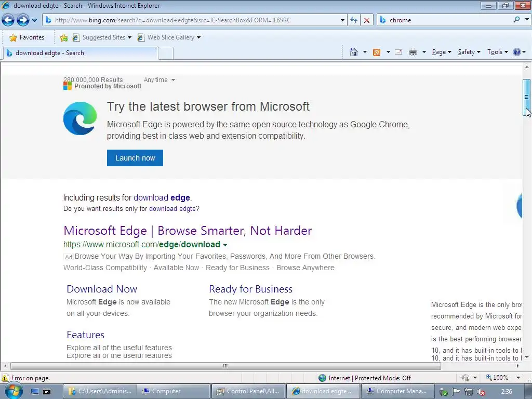This screenshot has height=399, width=532.
Task: Follow the 'download edge' corrected search link
Action: (x=162, y=197)
